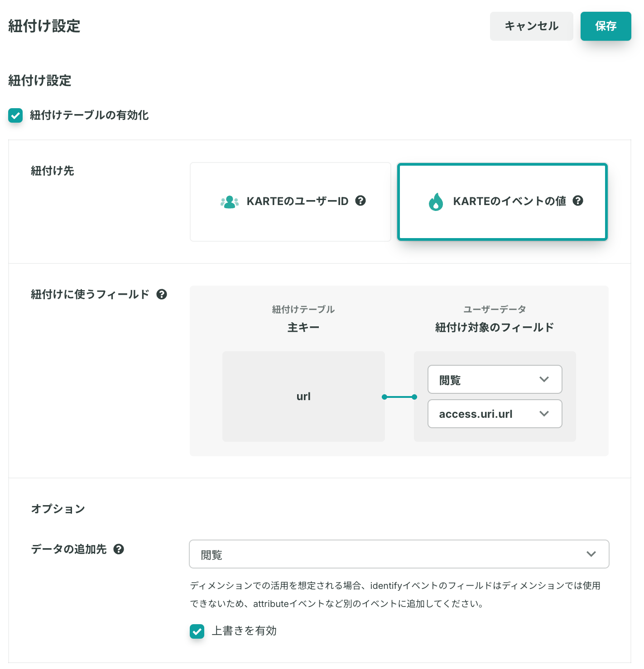Image resolution: width=644 pixels, height=669 pixels.
Task: Open help icon next to KARTEのイベントの値
Action: [x=578, y=201]
